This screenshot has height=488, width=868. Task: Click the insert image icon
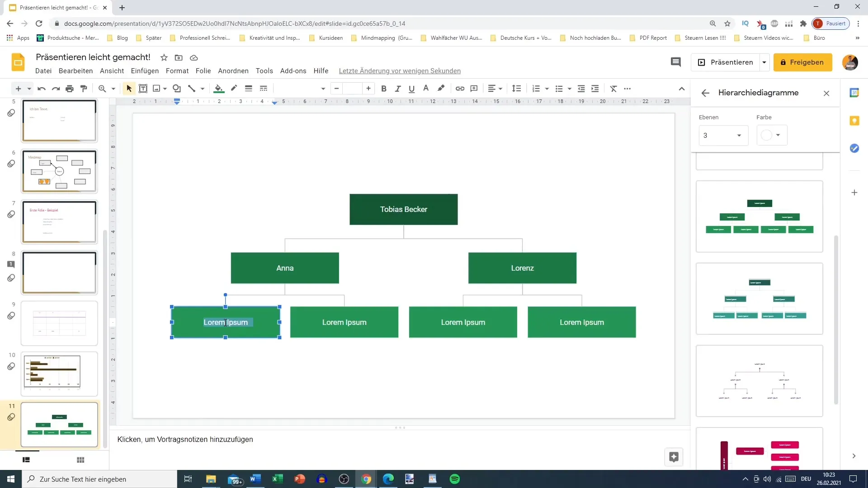coord(157,89)
